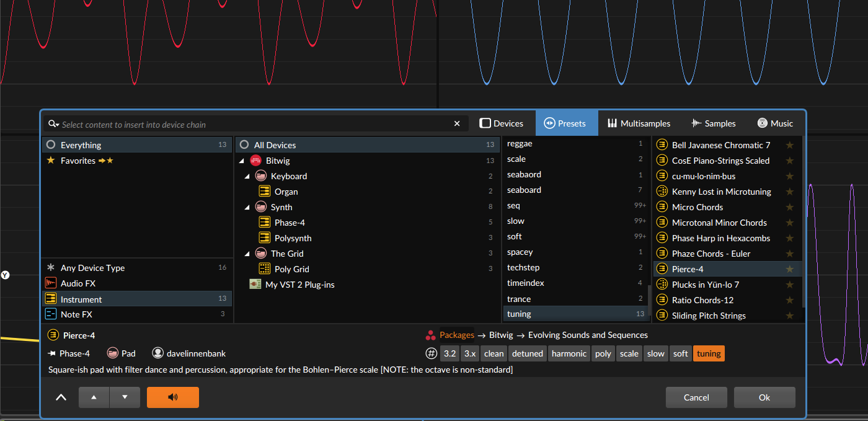Collapse the Bitwig folder in device tree
The height and width of the screenshot is (421, 868).
point(241,161)
